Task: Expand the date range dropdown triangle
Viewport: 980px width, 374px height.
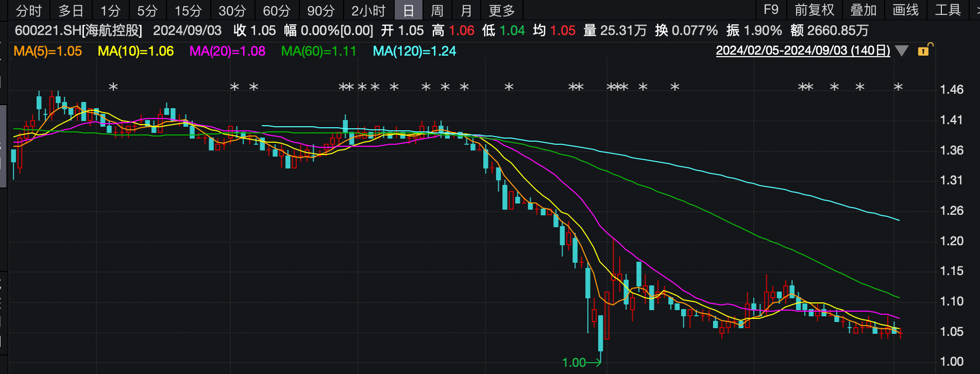Action: point(902,51)
